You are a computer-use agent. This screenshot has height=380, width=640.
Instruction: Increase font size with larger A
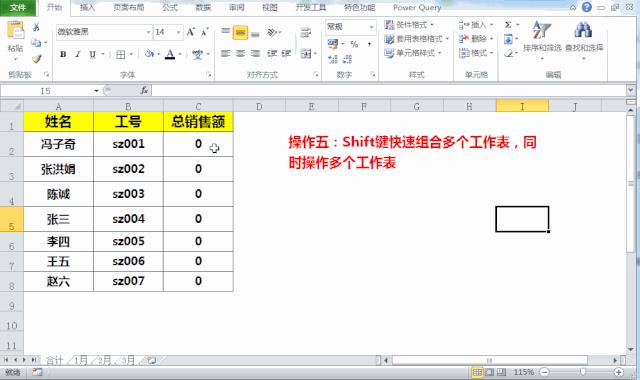(191, 32)
